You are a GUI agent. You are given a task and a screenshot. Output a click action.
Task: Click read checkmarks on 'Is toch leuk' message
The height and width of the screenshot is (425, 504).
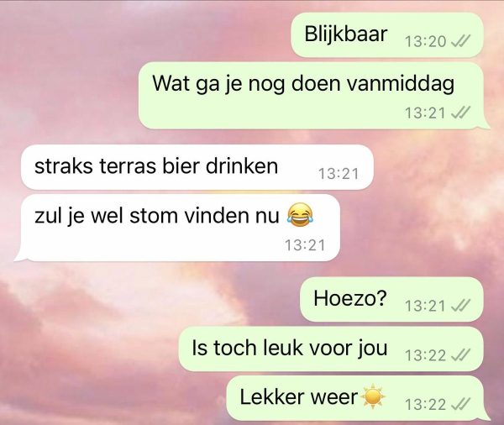(461, 355)
